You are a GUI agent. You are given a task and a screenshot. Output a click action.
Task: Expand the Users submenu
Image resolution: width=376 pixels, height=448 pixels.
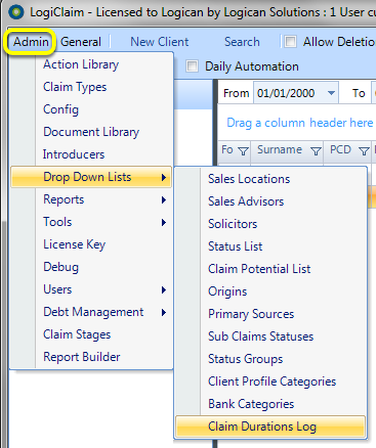[91, 290]
